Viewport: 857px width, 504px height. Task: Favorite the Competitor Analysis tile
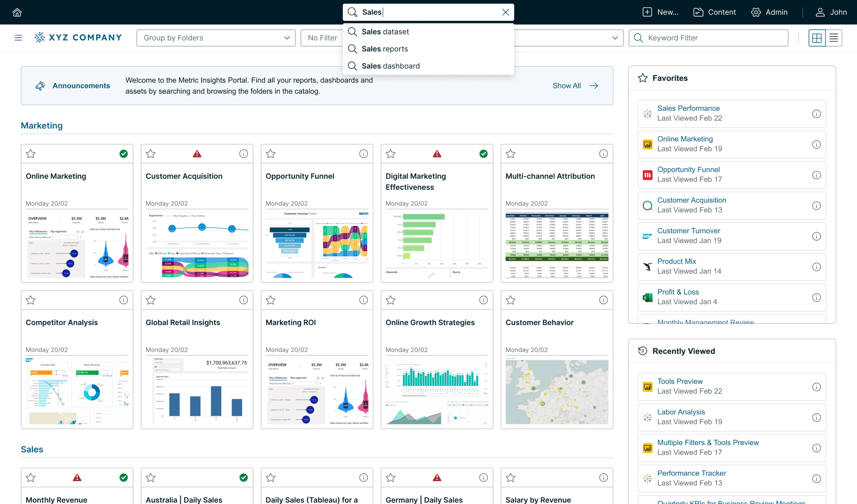pos(31,300)
